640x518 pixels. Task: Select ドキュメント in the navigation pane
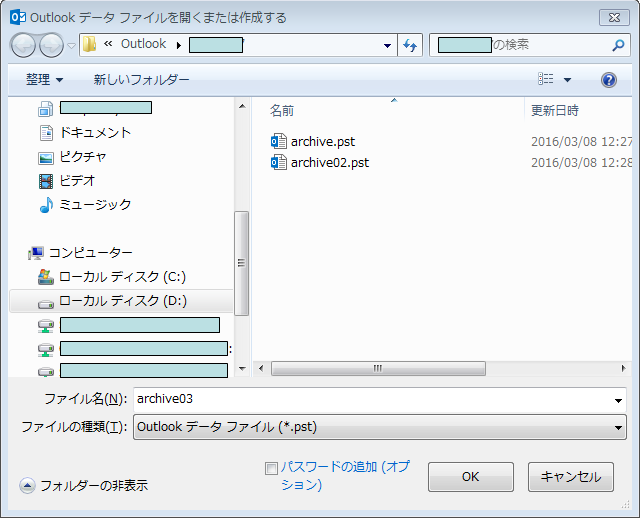95,132
